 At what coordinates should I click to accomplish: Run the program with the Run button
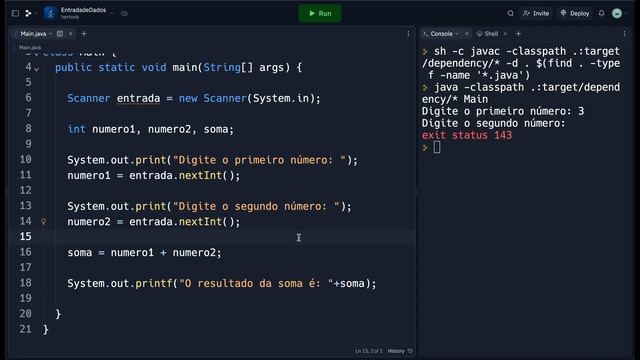(x=320, y=13)
